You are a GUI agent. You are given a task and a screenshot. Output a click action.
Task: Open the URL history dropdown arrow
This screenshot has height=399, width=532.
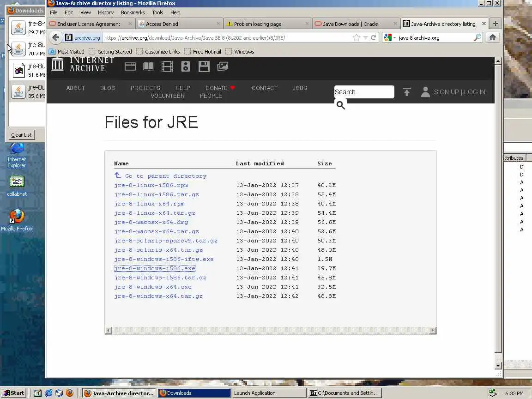click(365, 38)
